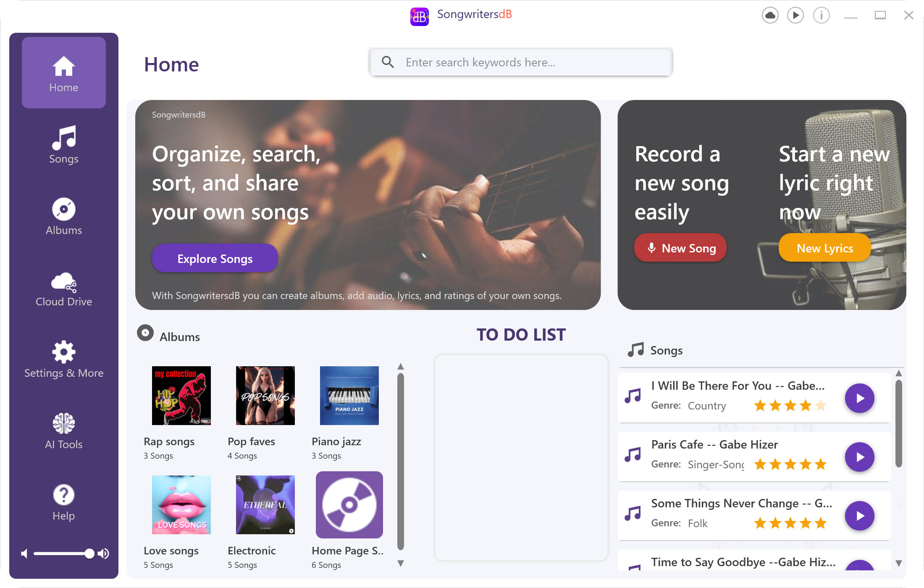Viewport: 924px width, 588px height.
Task: Click the songs list scrollbar thumb
Action: pos(899,423)
